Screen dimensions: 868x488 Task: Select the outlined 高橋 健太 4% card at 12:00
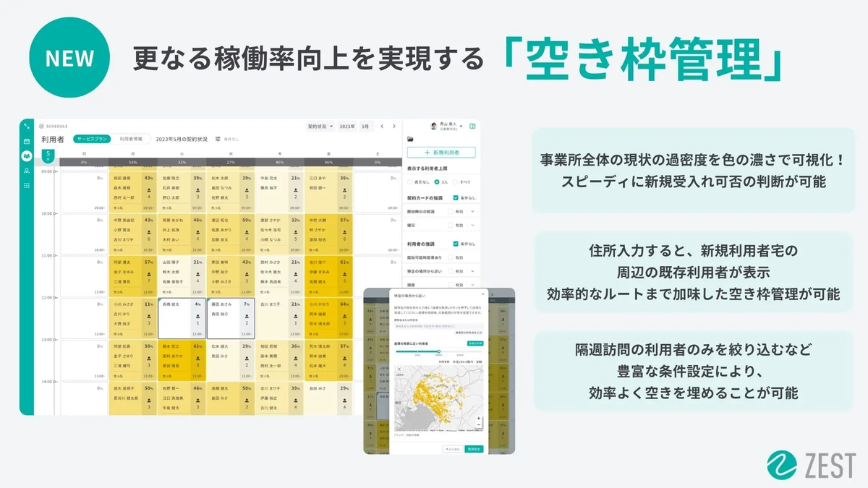pyautogui.click(x=182, y=319)
